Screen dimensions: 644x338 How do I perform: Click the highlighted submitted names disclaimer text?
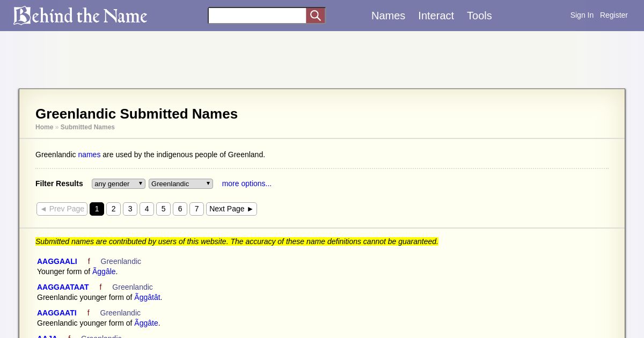pyautogui.click(x=237, y=241)
